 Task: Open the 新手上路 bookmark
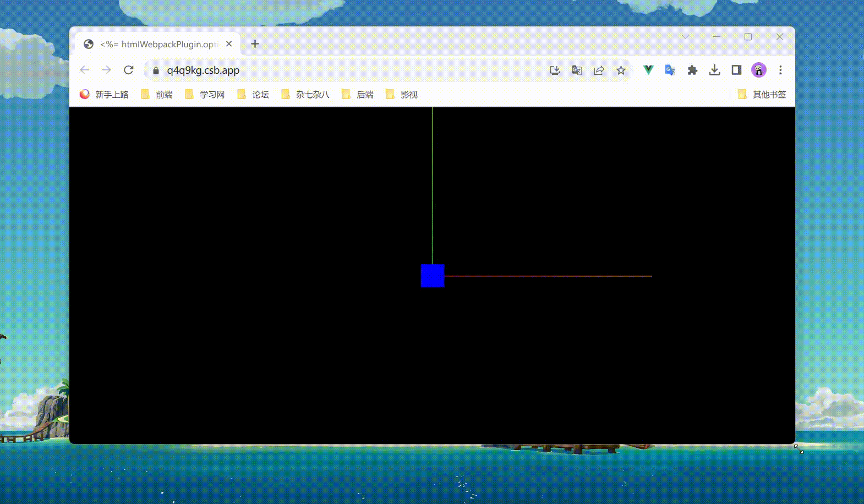pos(104,95)
